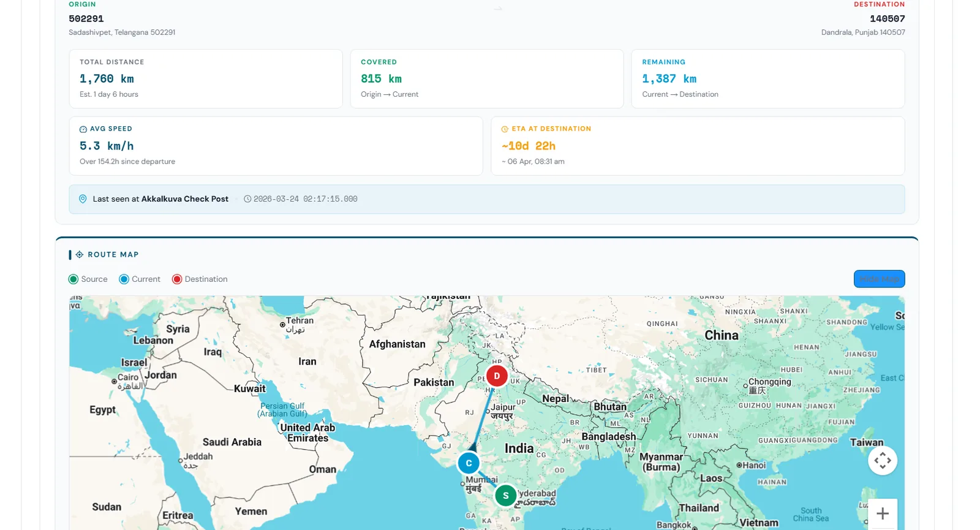Click the blue C current location marker

click(x=469, y=463)
